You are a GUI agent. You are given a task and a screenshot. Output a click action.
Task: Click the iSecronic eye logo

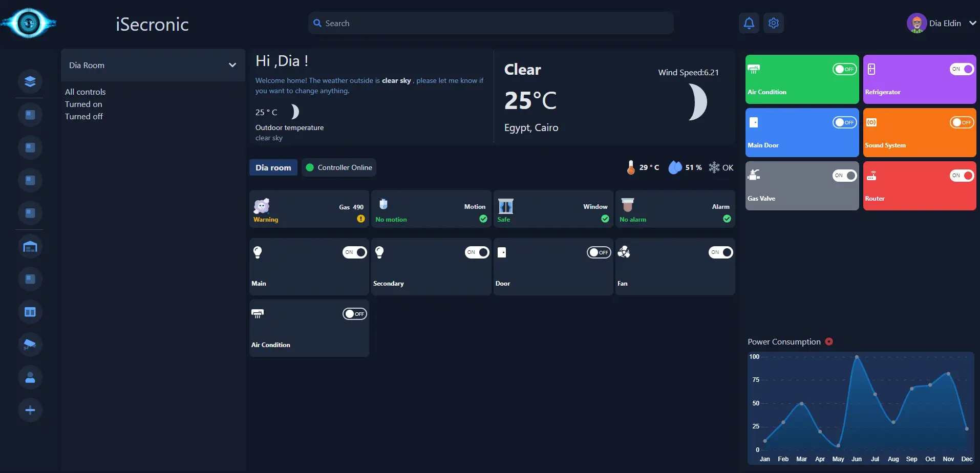pos(28,23)
